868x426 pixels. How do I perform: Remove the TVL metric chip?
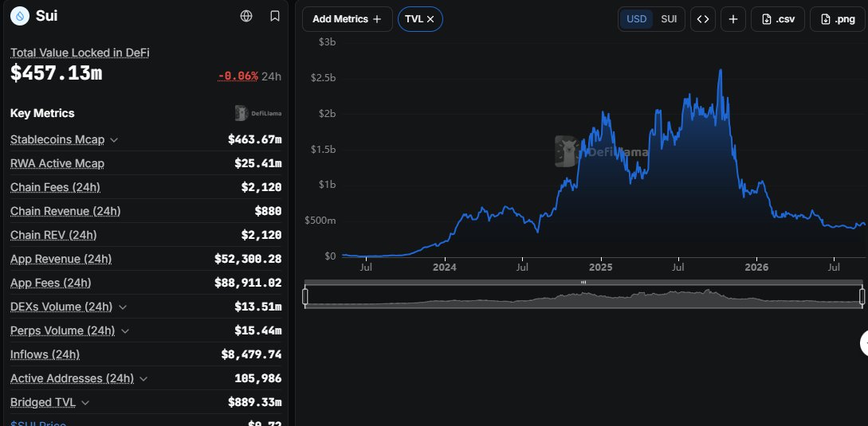tap(430, 19)
